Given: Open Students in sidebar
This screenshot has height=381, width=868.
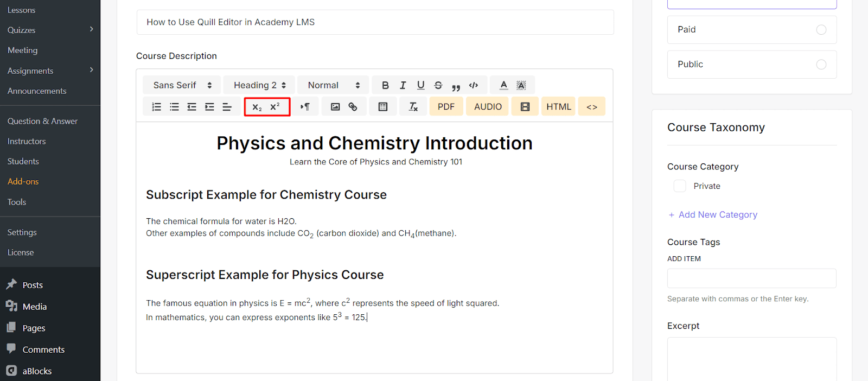Looking at the screenshot, I should [23, 162].
